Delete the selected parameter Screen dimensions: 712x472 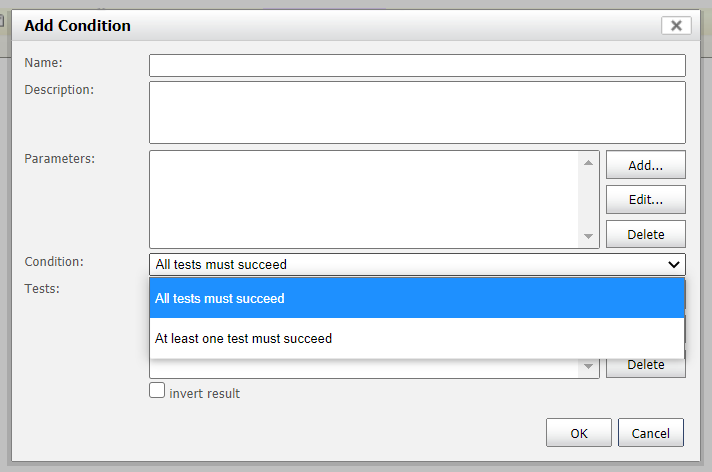[x=646, y=234]
